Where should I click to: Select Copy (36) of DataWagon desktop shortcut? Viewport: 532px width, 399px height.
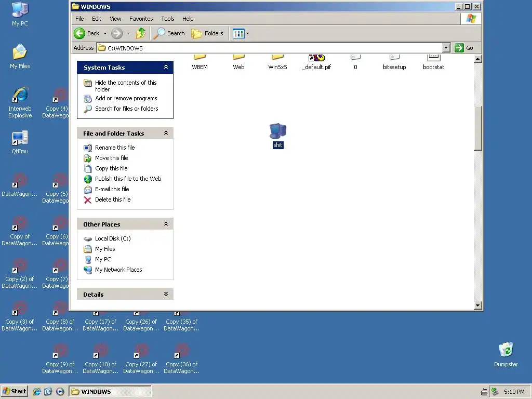181,358
